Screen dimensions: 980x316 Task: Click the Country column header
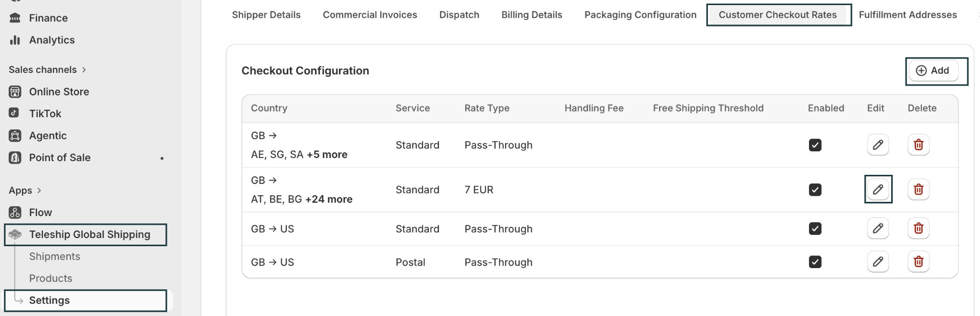pyautogui.click(x=269, y=108)
